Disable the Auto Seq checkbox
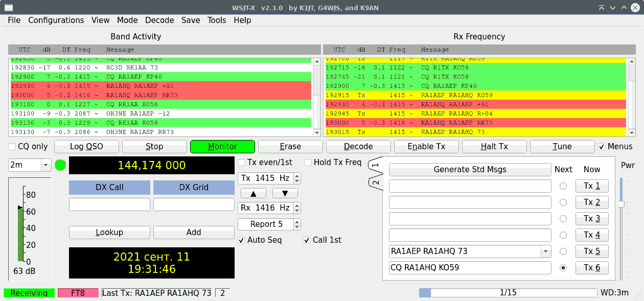Image resolution: width=644 pixels, height=301 pixels. coord(241,240)
